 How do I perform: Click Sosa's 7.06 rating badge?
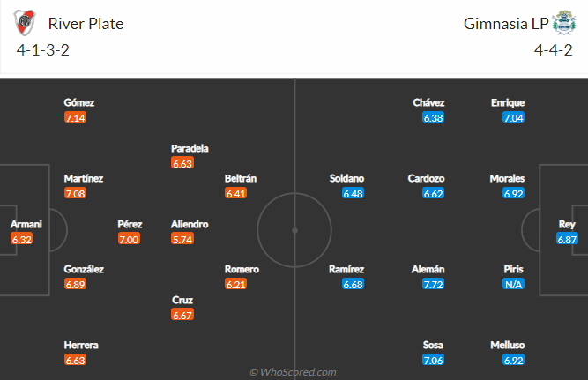(433, 360)
